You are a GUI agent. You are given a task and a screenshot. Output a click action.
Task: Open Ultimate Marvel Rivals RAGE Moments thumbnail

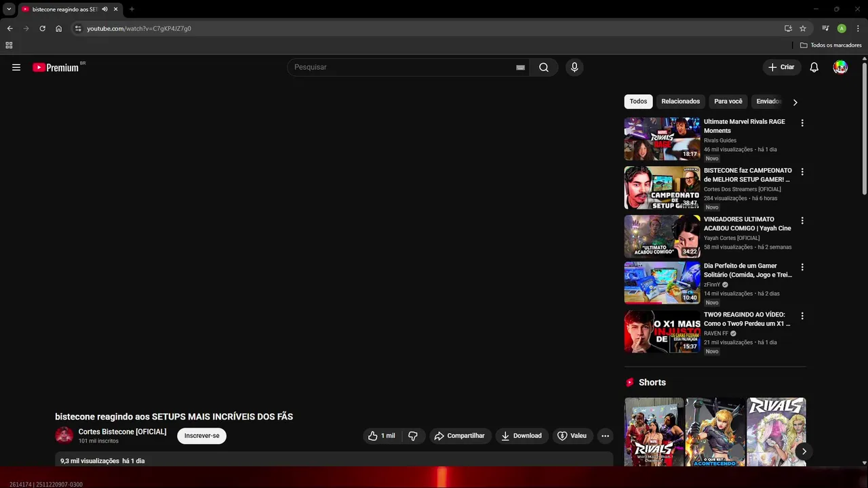[x=662, y=139]
